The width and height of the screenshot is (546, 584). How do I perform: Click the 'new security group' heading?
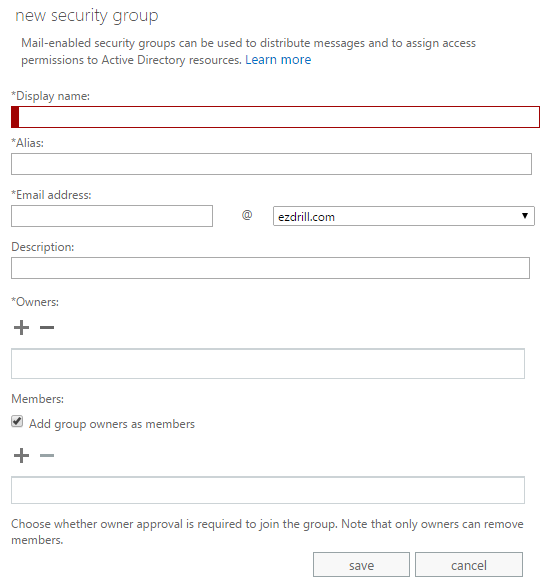(x=87, y=16)
